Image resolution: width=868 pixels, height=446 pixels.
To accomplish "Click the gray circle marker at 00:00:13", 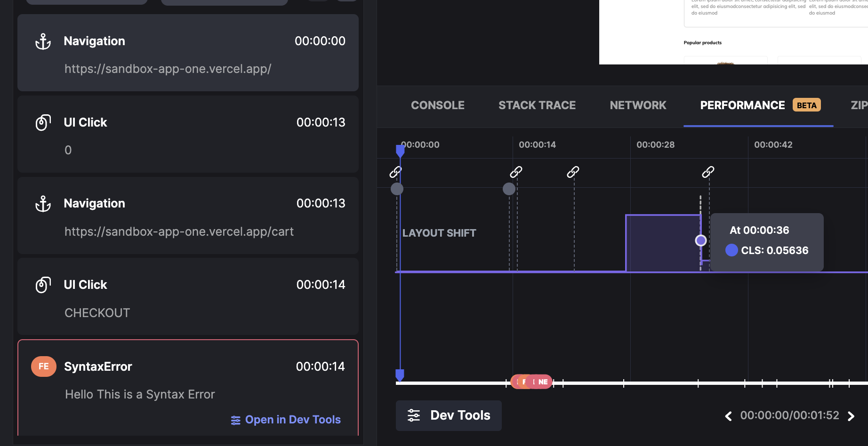I will point(509,189).
